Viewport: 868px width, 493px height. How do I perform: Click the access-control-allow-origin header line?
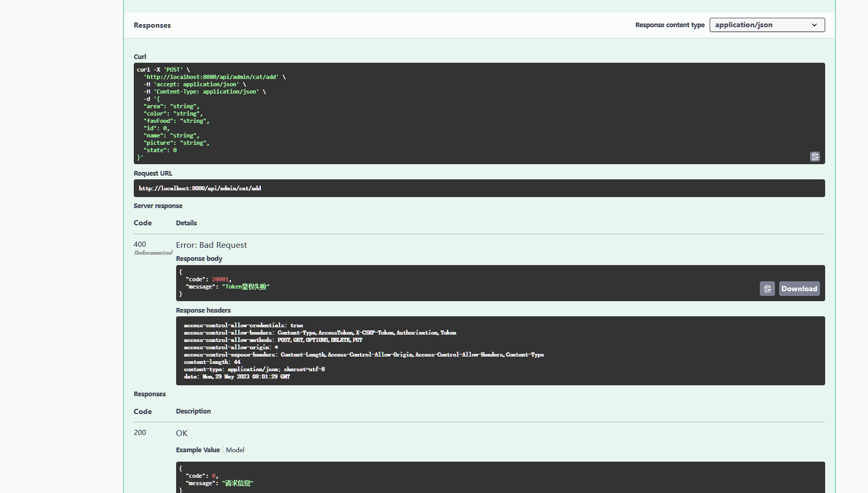click(231, 347)
